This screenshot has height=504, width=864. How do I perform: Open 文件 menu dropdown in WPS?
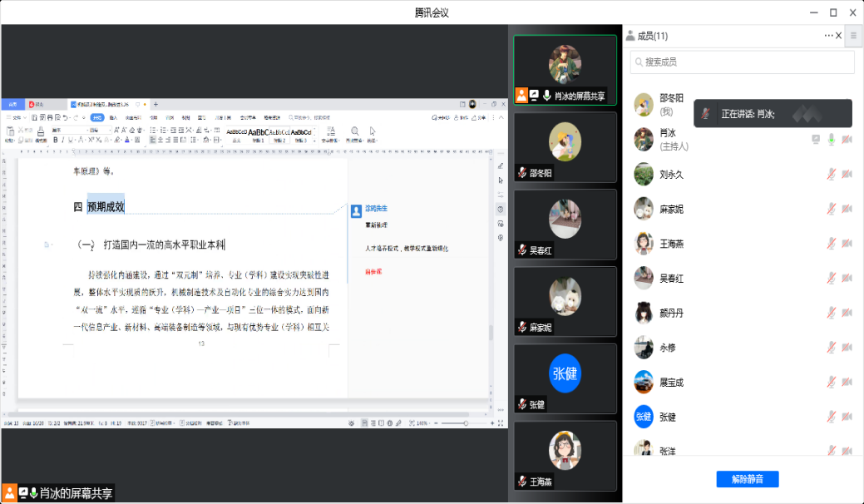(x=19, y=117)
